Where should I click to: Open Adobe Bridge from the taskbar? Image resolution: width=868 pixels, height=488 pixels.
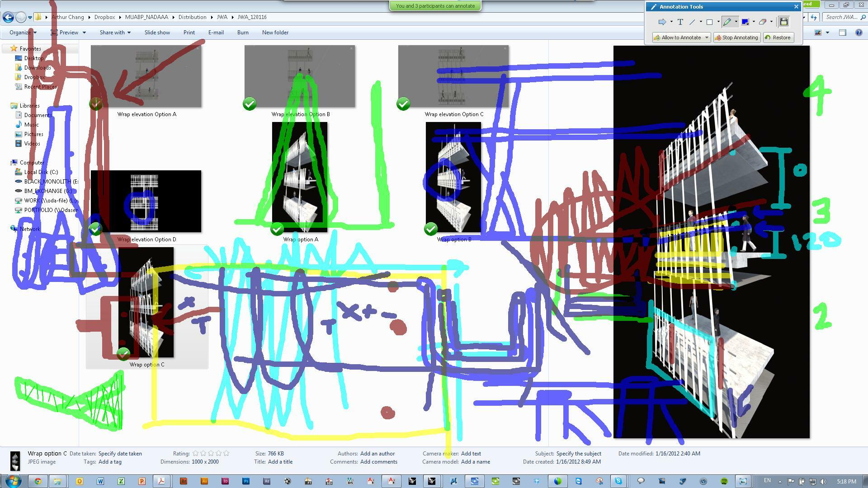(x=184, y=481)
